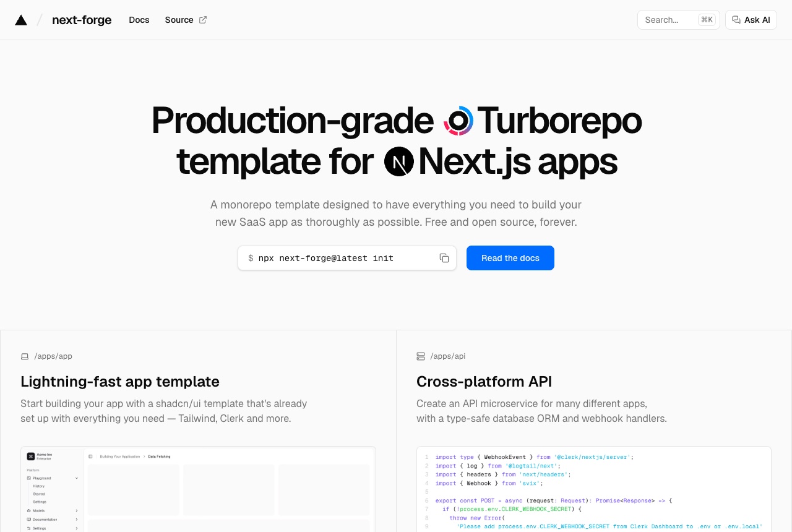Click the Vercel triangle logo

pos(21,20)
